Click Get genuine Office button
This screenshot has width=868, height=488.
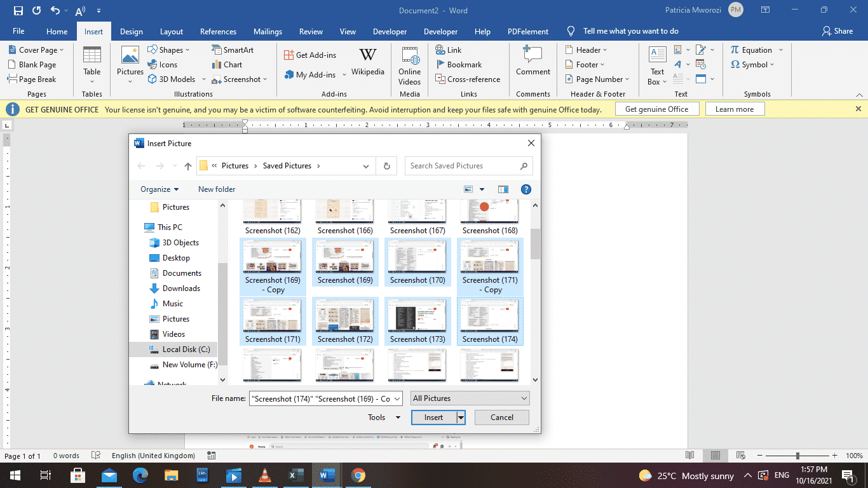(656, 109)
